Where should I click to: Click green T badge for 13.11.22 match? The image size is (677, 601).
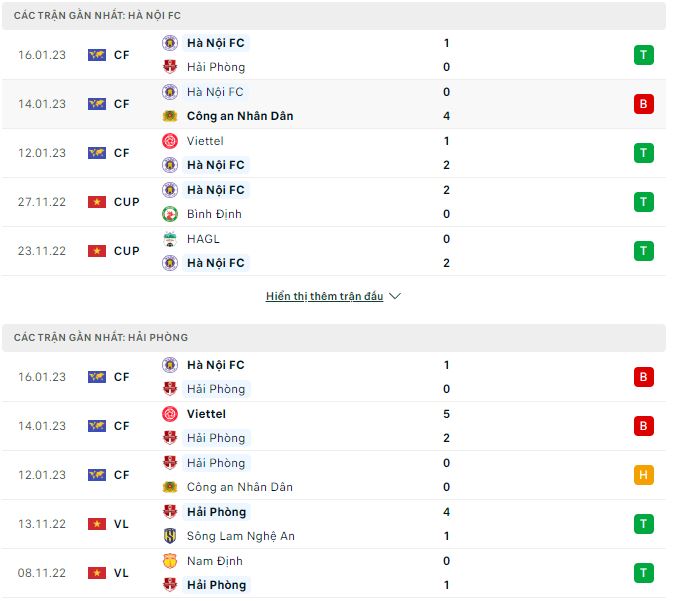643,524
